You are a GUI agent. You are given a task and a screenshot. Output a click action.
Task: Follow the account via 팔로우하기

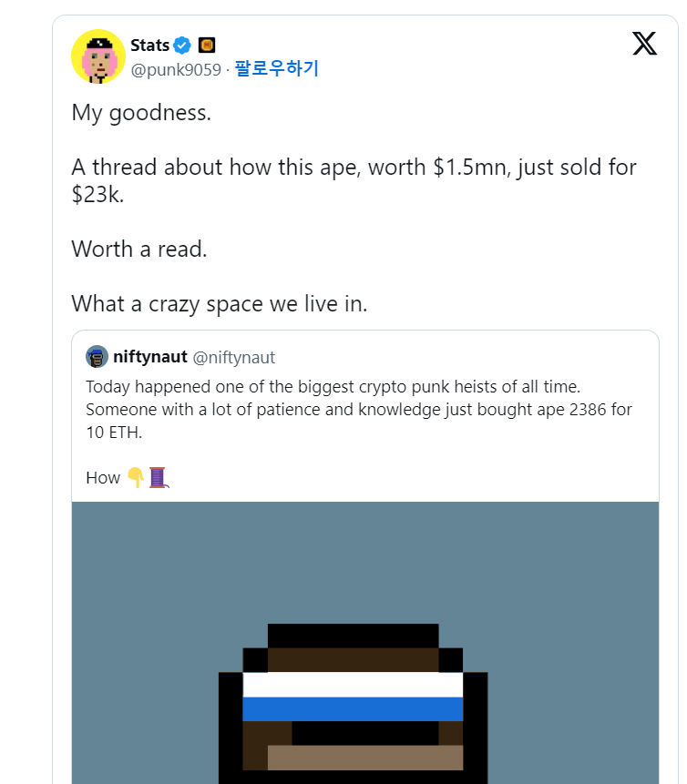tap(276, 69)
